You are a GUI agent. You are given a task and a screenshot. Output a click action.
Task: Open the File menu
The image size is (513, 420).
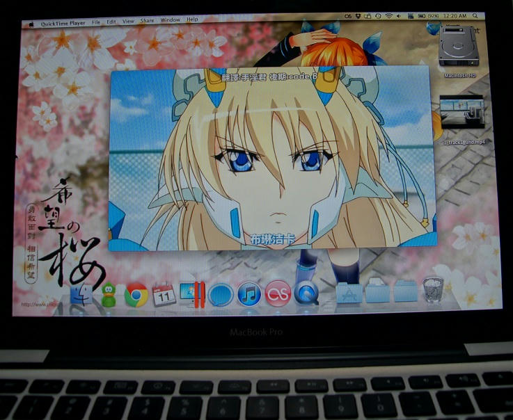click(x=96, y=22)
